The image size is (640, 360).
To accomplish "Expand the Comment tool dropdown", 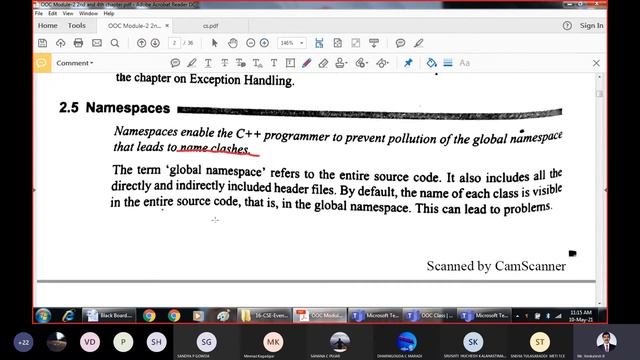I will [x=75, y=63].
